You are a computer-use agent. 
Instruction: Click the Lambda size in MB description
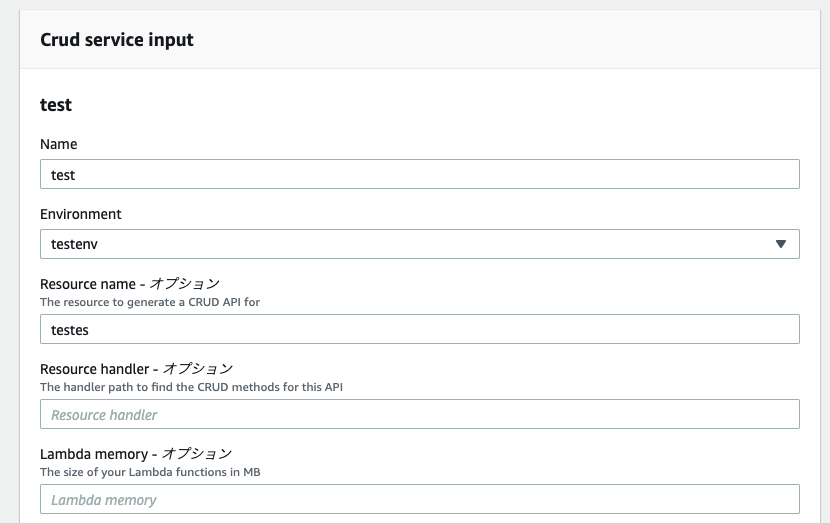[150, 471]
